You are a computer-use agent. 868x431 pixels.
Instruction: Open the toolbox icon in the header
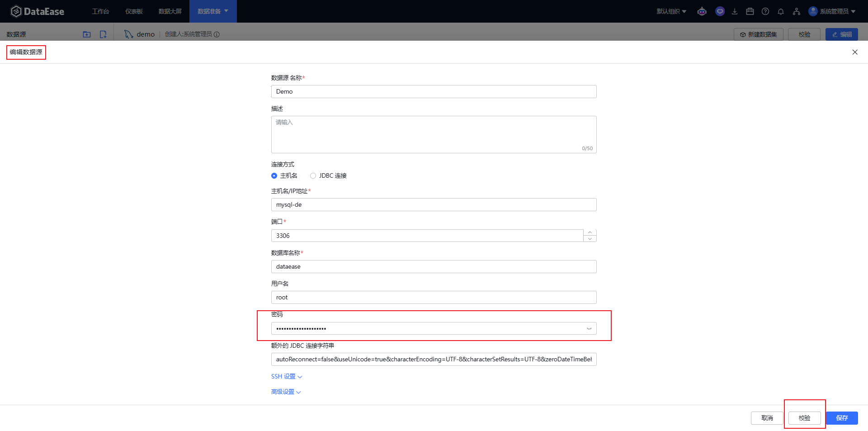click(750, 11)
